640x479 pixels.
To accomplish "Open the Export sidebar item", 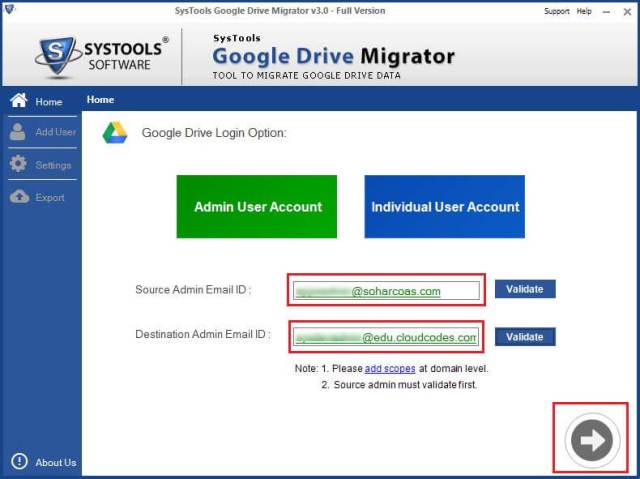I will [42, 197].
